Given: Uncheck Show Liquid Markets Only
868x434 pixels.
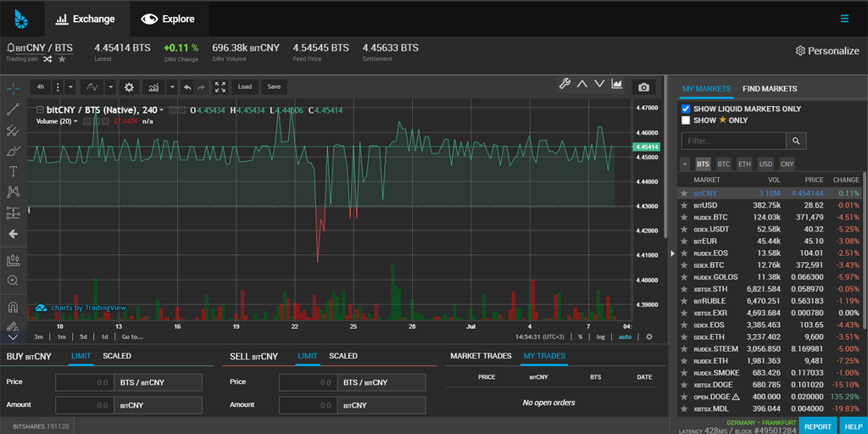Looking at the screenshot, I should (686, 109).
